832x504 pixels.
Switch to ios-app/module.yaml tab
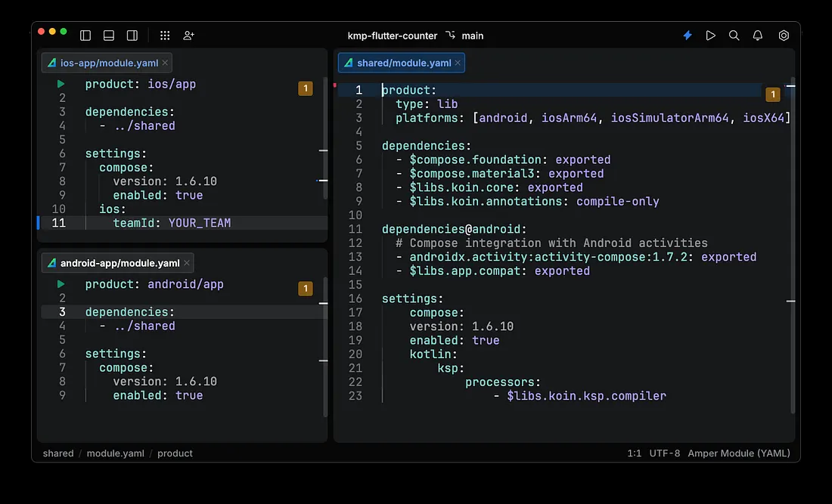pyautogui.click(x=107, y=63)
